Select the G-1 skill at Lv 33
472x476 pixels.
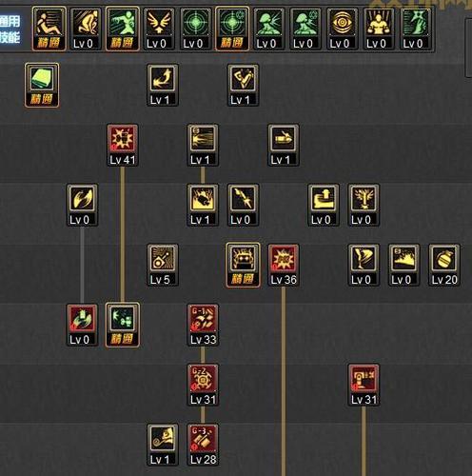(x=203, y=325)
